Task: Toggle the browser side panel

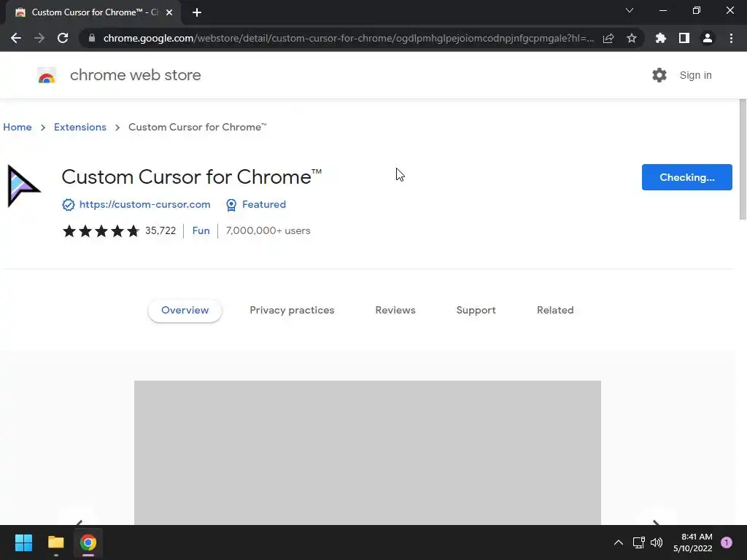Action: [684, 38]
